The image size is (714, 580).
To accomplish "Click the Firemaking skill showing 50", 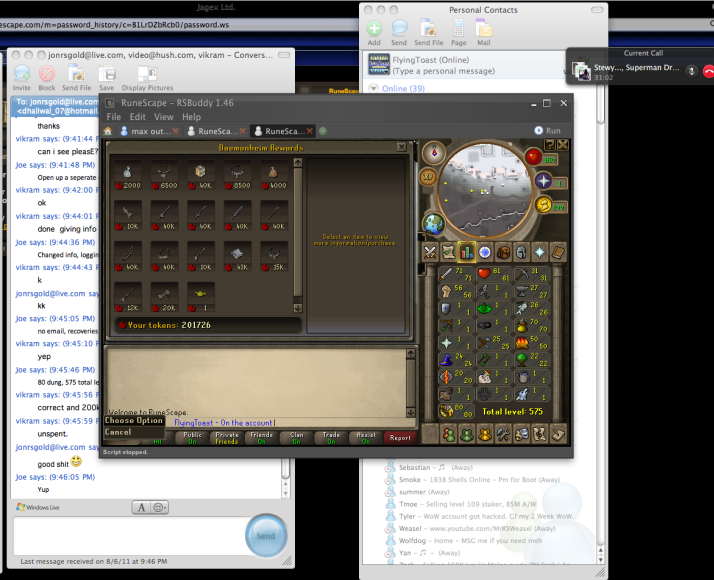I will 532,342.
